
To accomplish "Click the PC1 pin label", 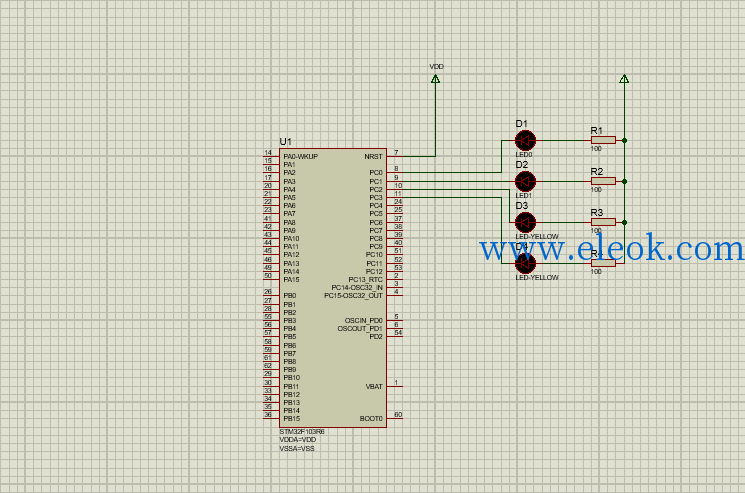I will tap(376, 181).
